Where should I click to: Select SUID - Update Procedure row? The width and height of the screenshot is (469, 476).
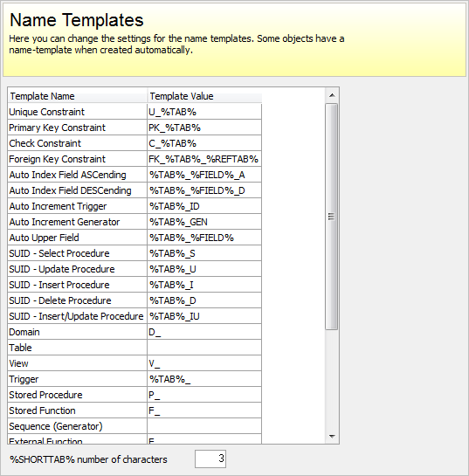[x=78, y=269]
